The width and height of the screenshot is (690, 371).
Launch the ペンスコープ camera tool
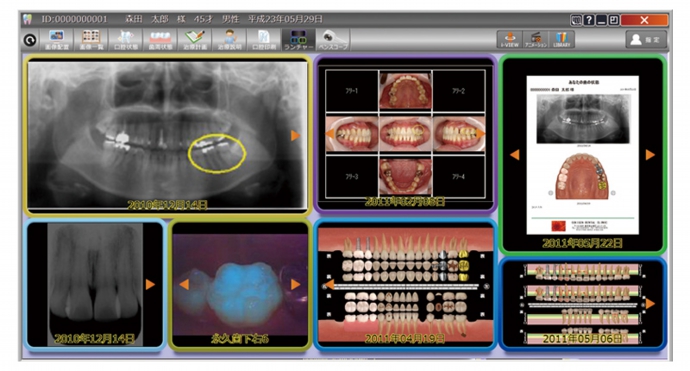(x=333, y=40)
